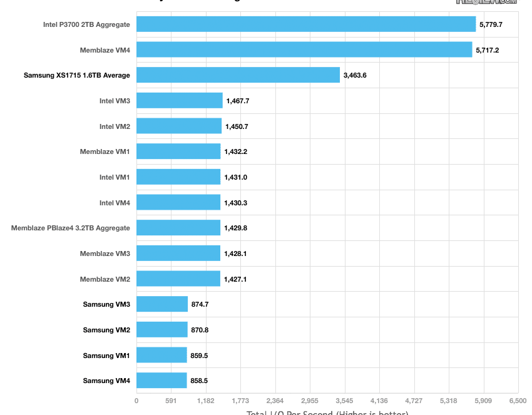Viewport: 532px width, 415px height.
Task: Select the blue bar for Intel VM4
Action: click(178, 202)
